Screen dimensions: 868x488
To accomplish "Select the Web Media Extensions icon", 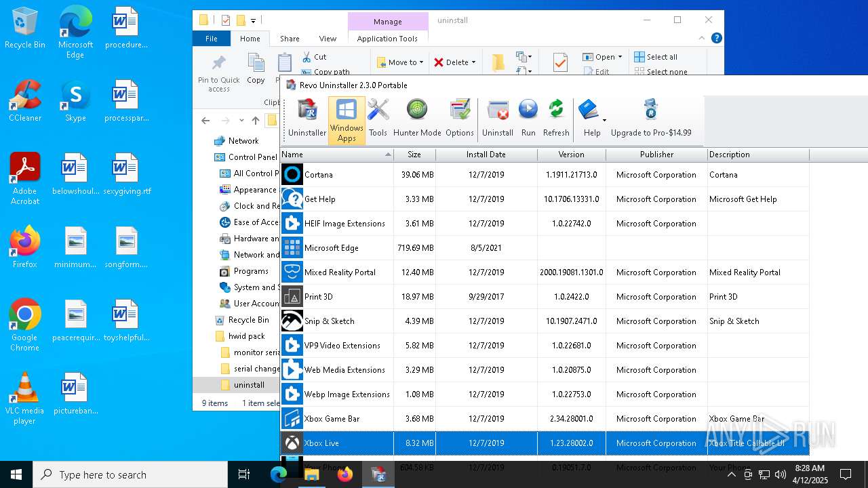I will (292, 370).
